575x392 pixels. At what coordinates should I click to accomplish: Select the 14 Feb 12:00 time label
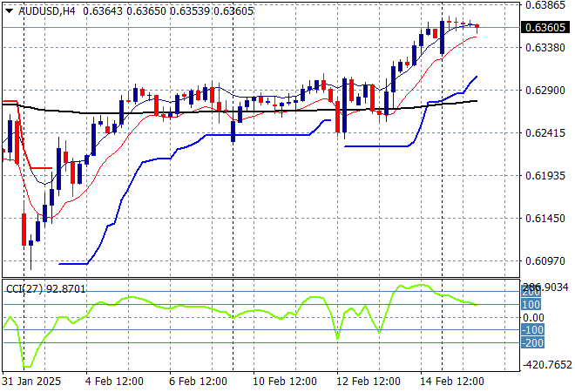452,382
